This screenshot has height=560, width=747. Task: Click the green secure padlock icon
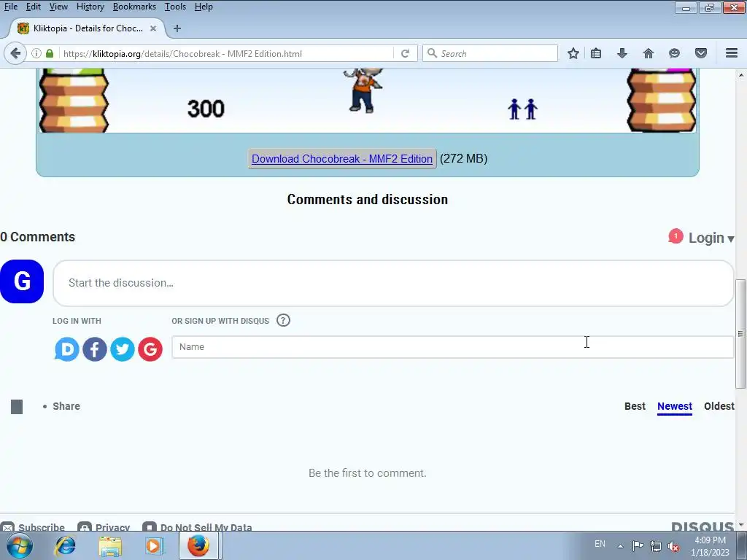(50, 53)
